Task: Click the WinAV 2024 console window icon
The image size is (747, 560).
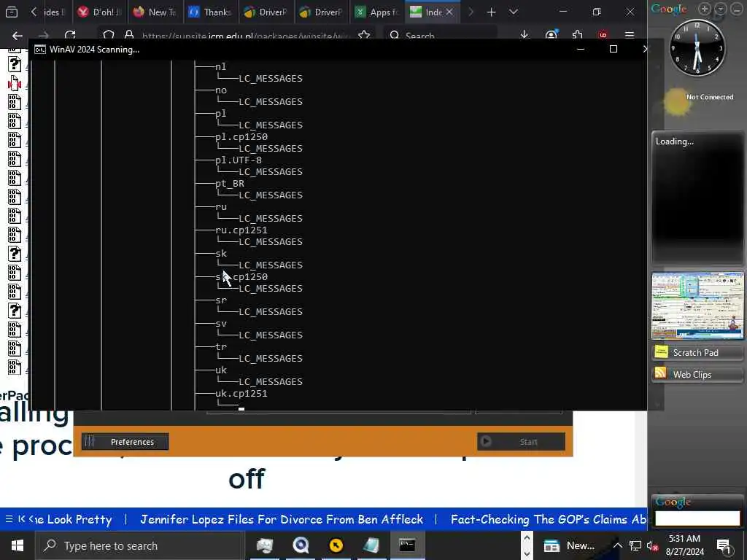Action: 40,50
